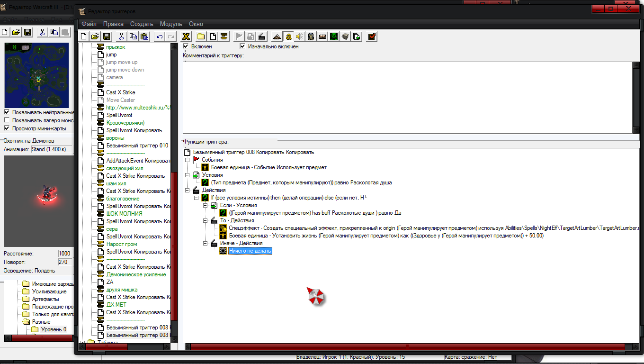644x364 pixels.
Task: Collapse the Иначе - Действия branch
Action: (x=206, y=243)
